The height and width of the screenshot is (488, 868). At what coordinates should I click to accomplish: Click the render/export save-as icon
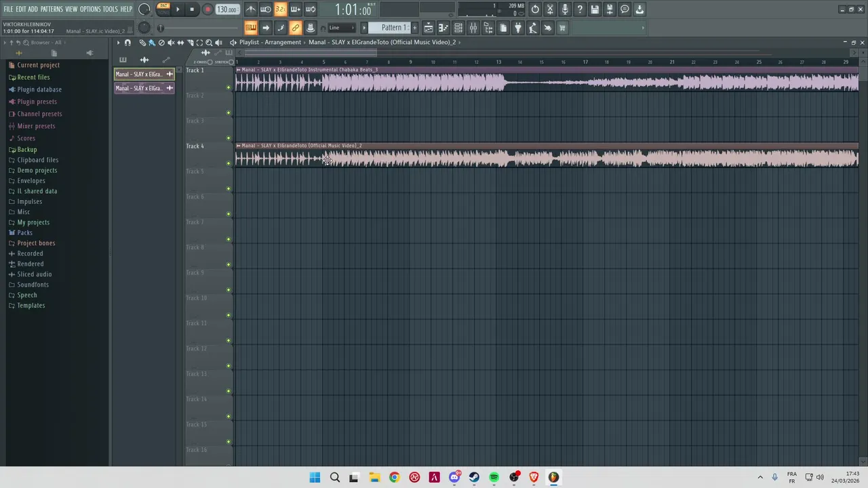(x=610, y=9)
